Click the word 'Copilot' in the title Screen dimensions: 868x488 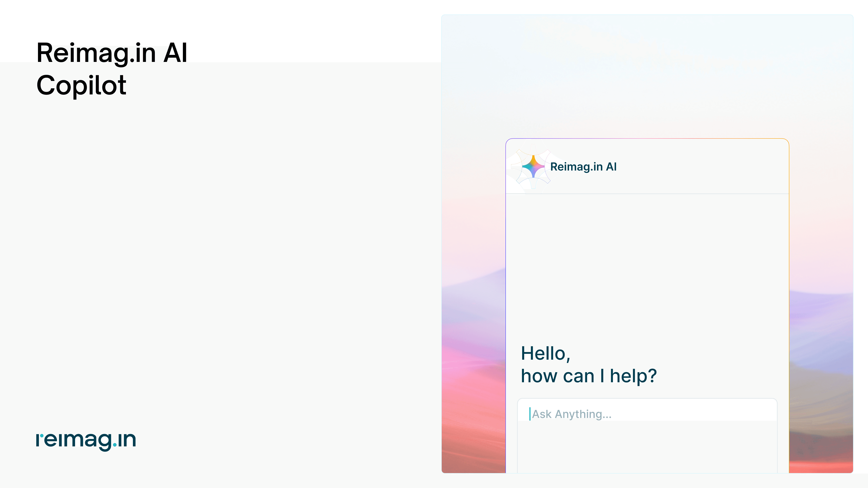pos(81,85)
